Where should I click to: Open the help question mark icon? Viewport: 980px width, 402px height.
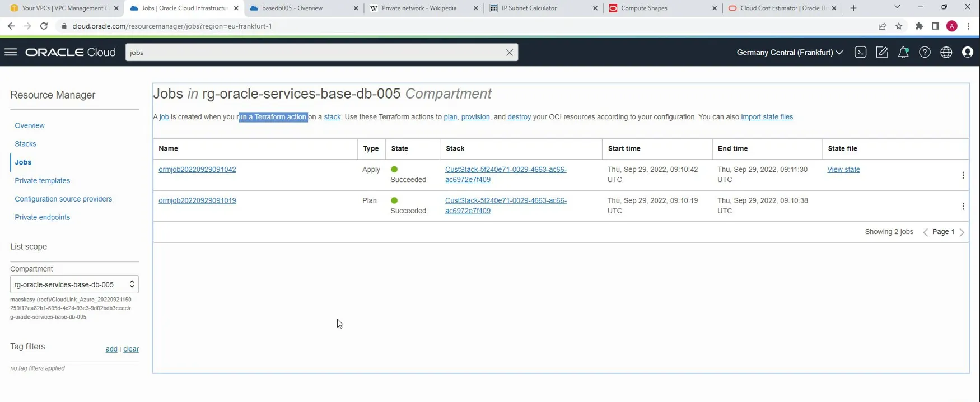[x=925, y=52]
